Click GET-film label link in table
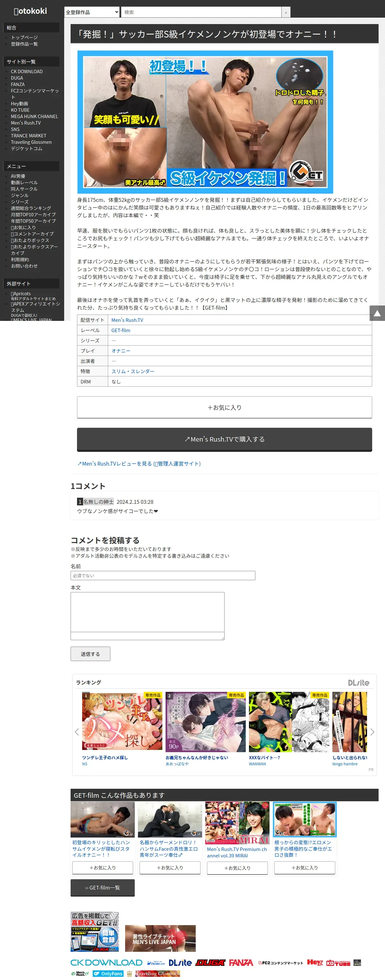This screenshot has width=385, height=980. click(121, 330)
